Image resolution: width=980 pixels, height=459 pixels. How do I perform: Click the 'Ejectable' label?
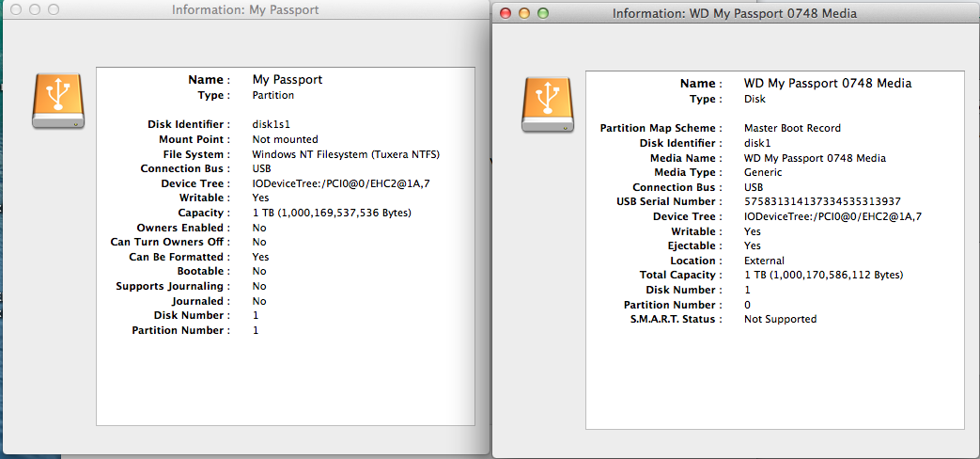coord(697,245)
